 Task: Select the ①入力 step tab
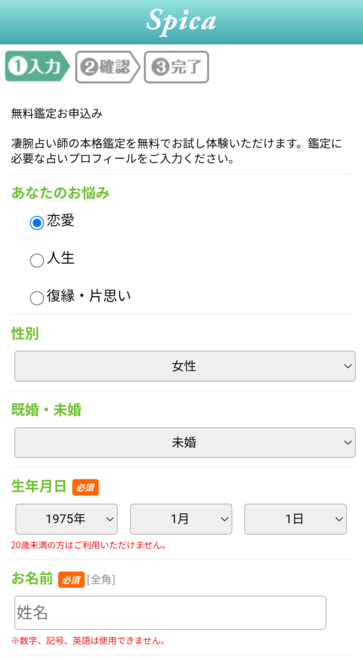[37, 67]
